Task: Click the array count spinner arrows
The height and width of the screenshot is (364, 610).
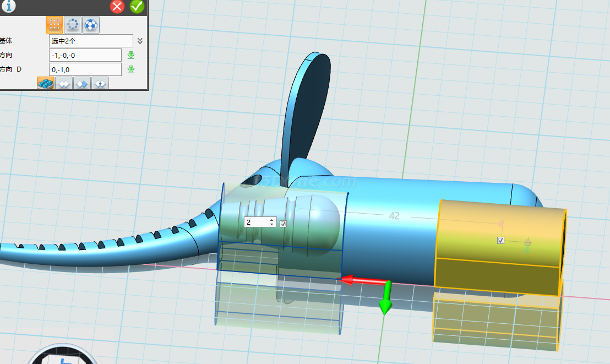Action: click(272, 222)
